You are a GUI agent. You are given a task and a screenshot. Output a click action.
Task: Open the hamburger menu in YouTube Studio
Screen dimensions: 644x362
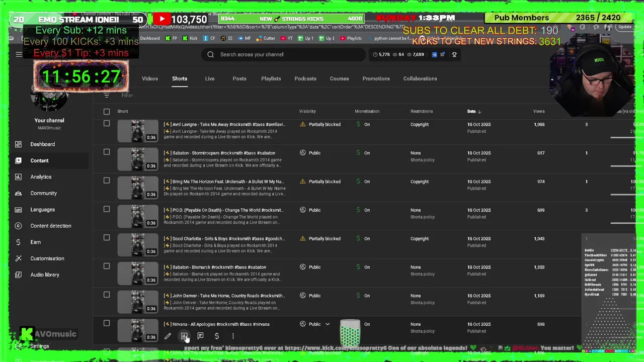tap(19, 54)
